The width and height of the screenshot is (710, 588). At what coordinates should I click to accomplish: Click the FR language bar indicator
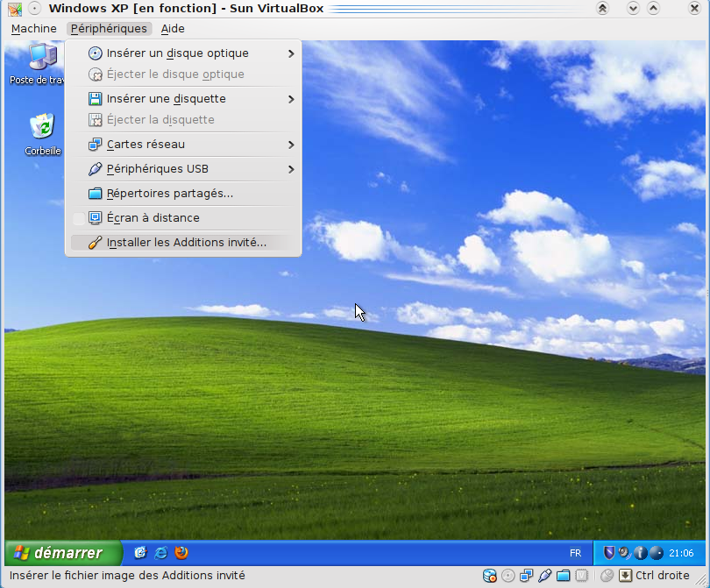575,554
